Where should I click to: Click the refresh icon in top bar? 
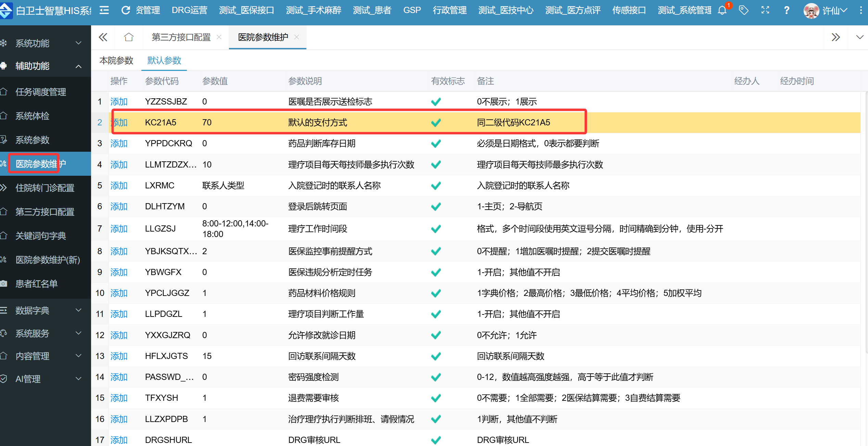click(126, 10)
